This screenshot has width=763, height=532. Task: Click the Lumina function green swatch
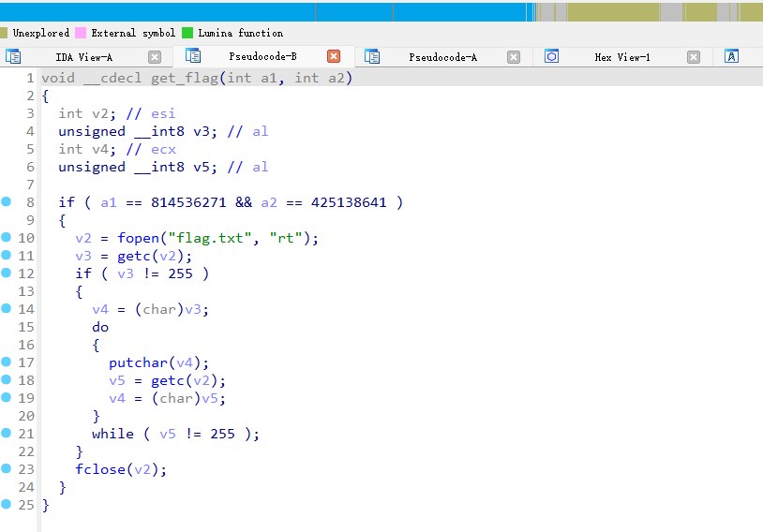pos(187,33)
